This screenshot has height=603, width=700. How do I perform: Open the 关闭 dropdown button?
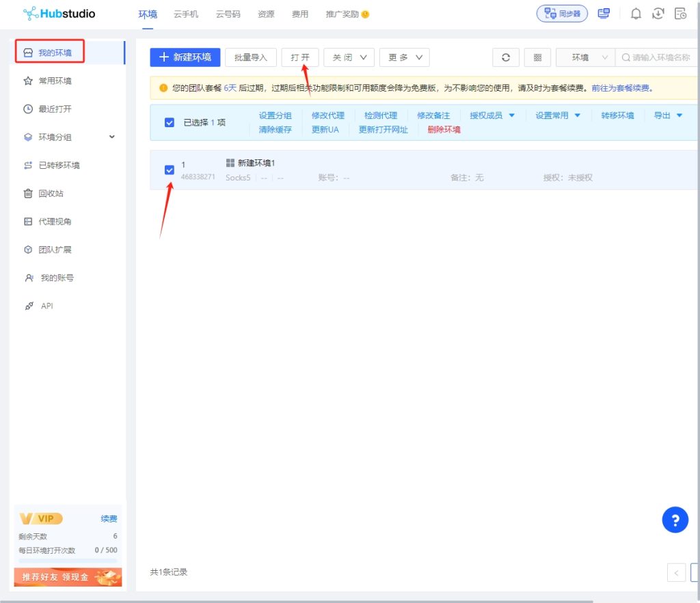point(349,57)
